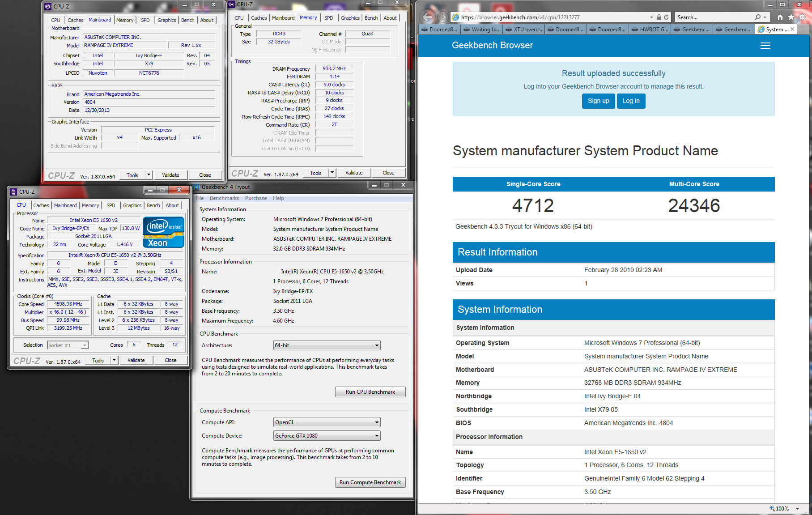The width and height of the screenshot is (812, 515).
Task: Open the address bar history dropdown
Action: pyautogui.click(x=651, y=17)
